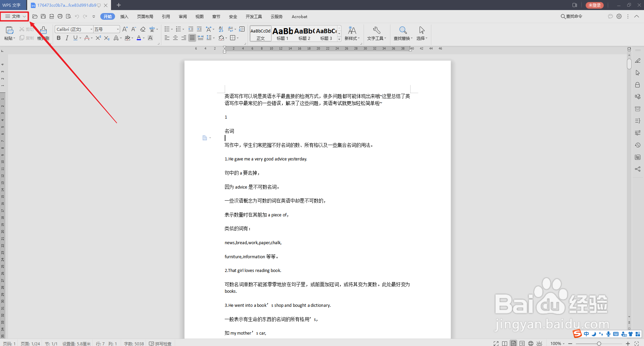Open Text Tools (文字工具) menu
The image size is (644, 346).
tap(376, 33)
